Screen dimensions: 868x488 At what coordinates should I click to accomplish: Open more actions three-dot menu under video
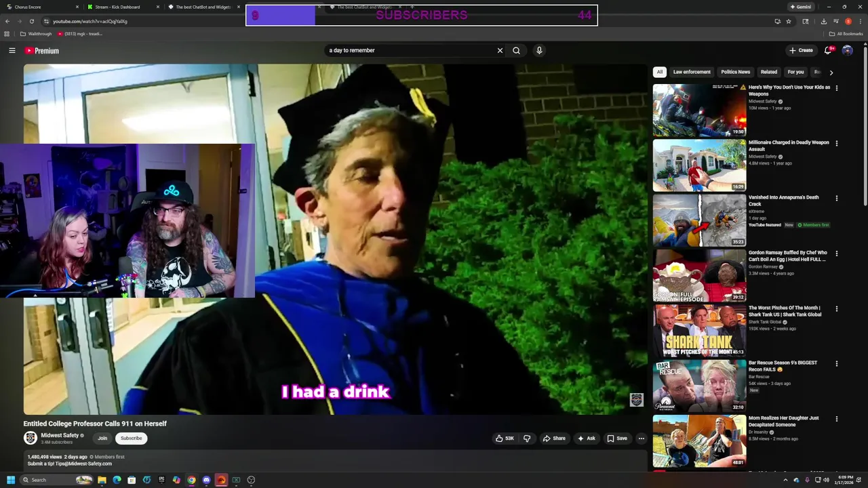[641, 439]
